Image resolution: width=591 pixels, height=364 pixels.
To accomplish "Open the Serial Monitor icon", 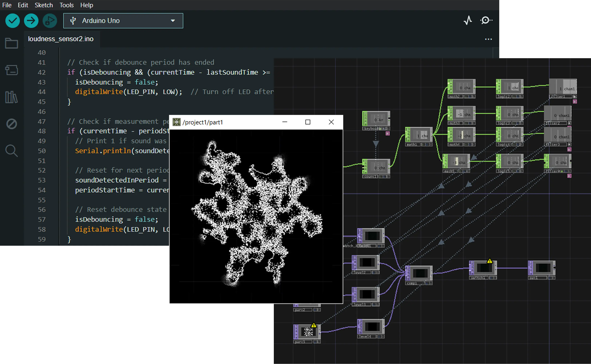I will tap(486, 20).
